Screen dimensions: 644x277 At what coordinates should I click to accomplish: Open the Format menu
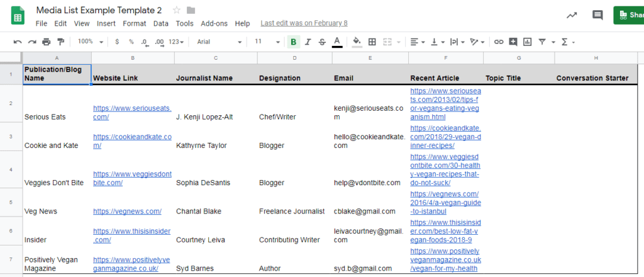[x=134, y=23]
